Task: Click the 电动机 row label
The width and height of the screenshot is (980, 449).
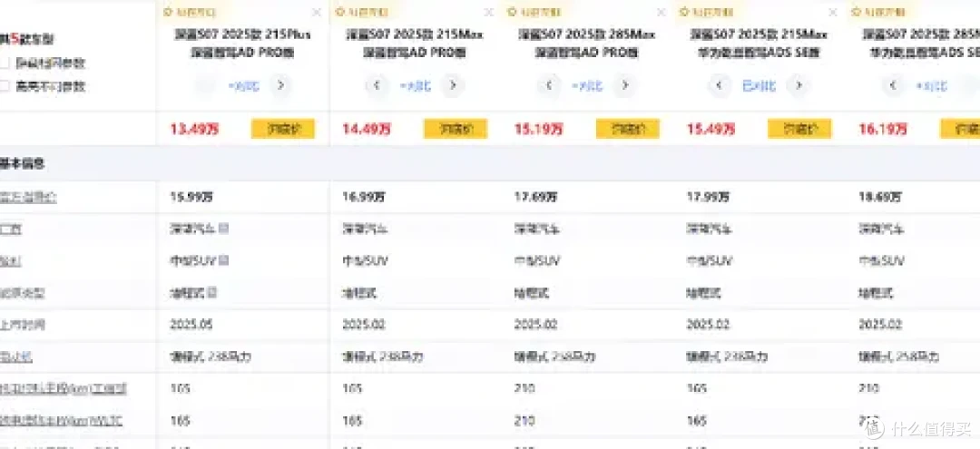Action: pyautogui.click(x=15, y=357)
